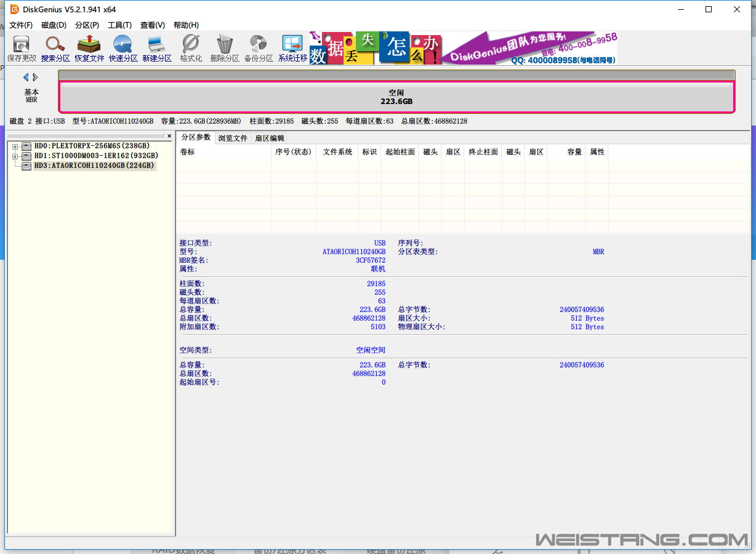
Task: Open the 帮助(H) menu
Action: point(186,25)
